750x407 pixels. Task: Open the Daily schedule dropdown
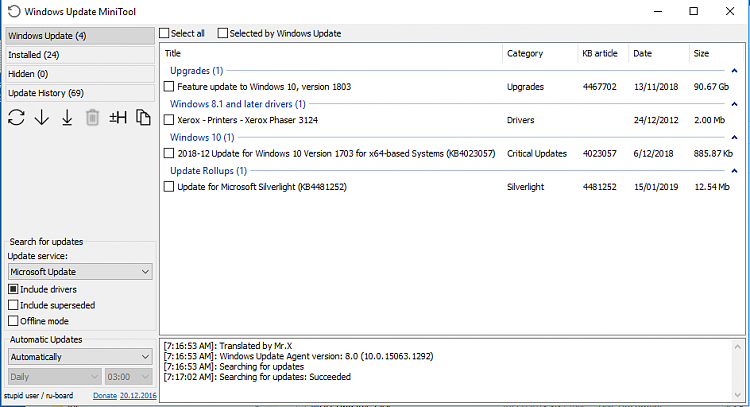tap(55, 377)
